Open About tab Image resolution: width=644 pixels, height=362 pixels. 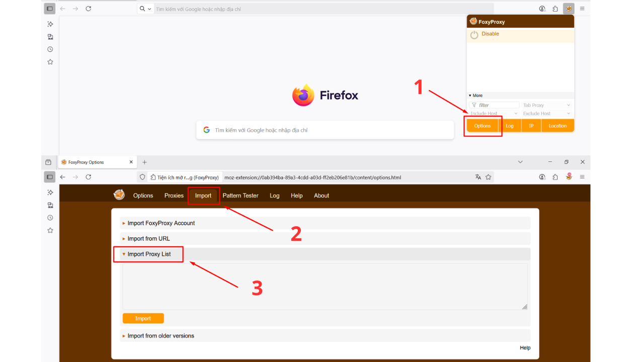click(x=321, y=196)
